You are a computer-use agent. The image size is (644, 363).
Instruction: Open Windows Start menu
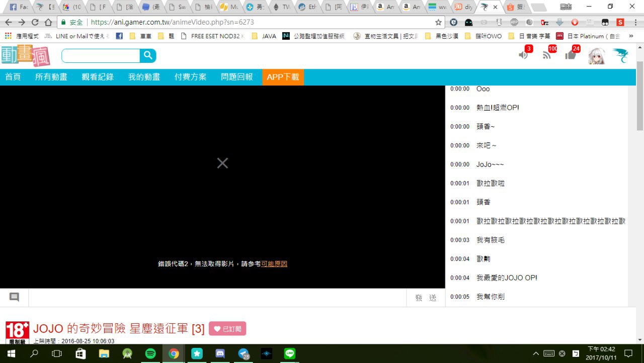tap(11, 353)
